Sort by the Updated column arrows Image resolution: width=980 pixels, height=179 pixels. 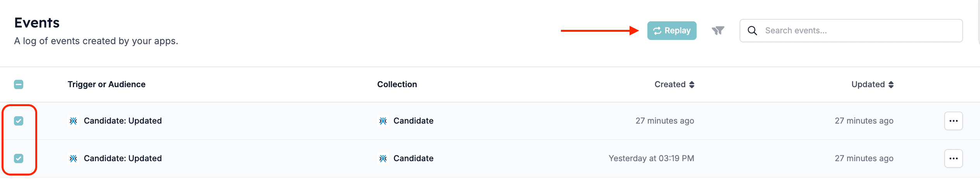(891, 84)
